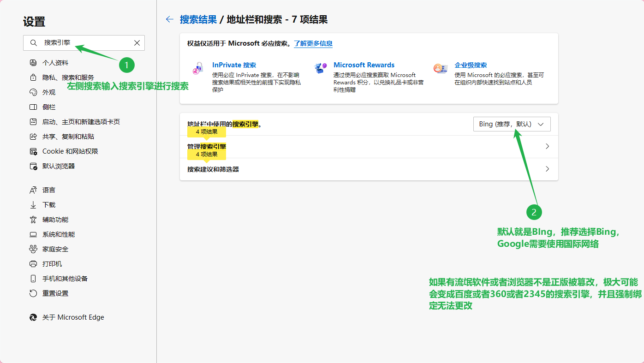
Task: Click the 外观 appearance palette icon
Action: (x=33, y=92)
